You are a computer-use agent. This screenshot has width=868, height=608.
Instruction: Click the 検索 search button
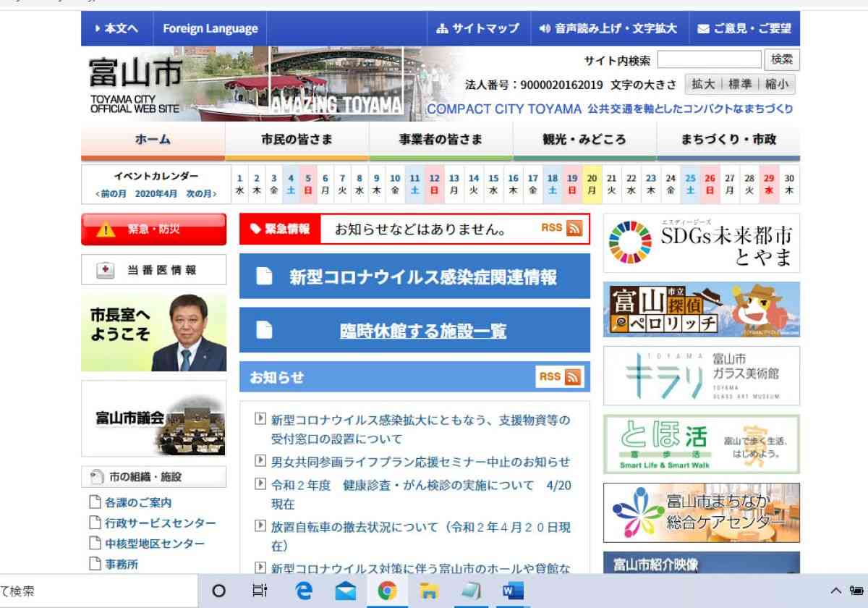click(x=782, y=59)
